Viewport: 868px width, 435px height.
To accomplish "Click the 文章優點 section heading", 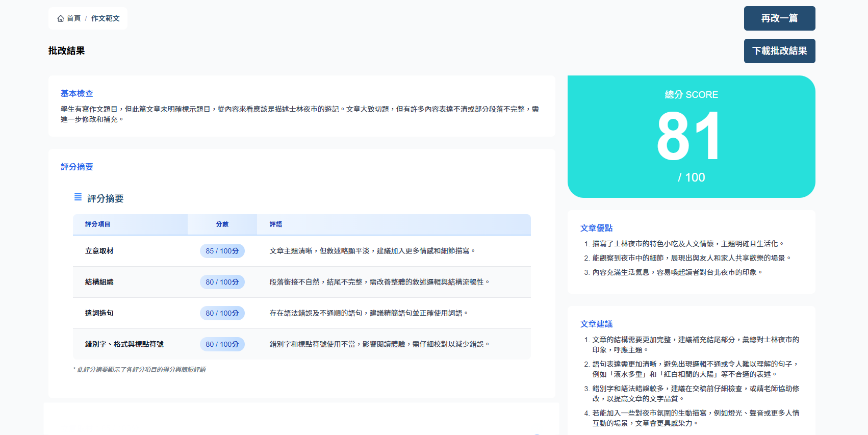I will click(x=596, y=228).
